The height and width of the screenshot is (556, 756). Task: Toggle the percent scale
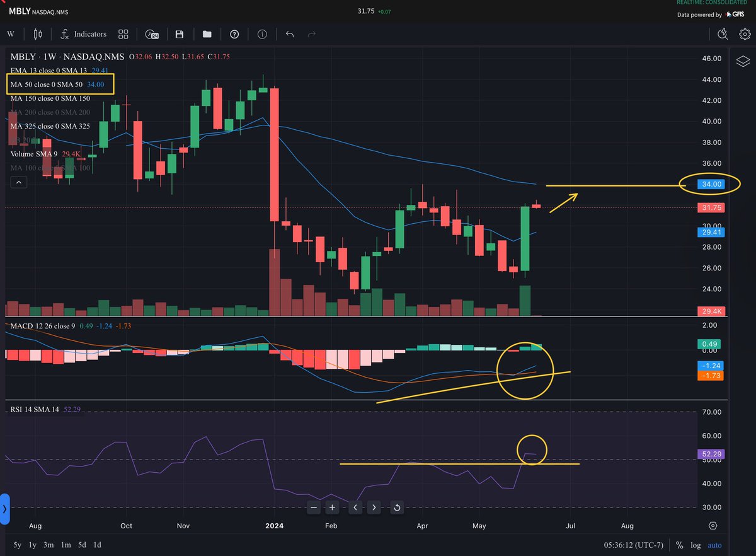click(x=680, y=545)
